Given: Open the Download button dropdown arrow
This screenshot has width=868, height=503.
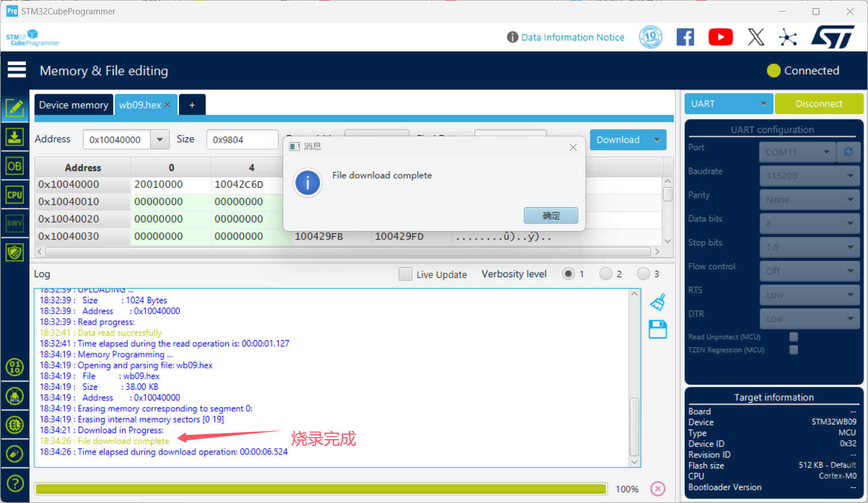Looking at the screenshot, I should tap(656, 140).
